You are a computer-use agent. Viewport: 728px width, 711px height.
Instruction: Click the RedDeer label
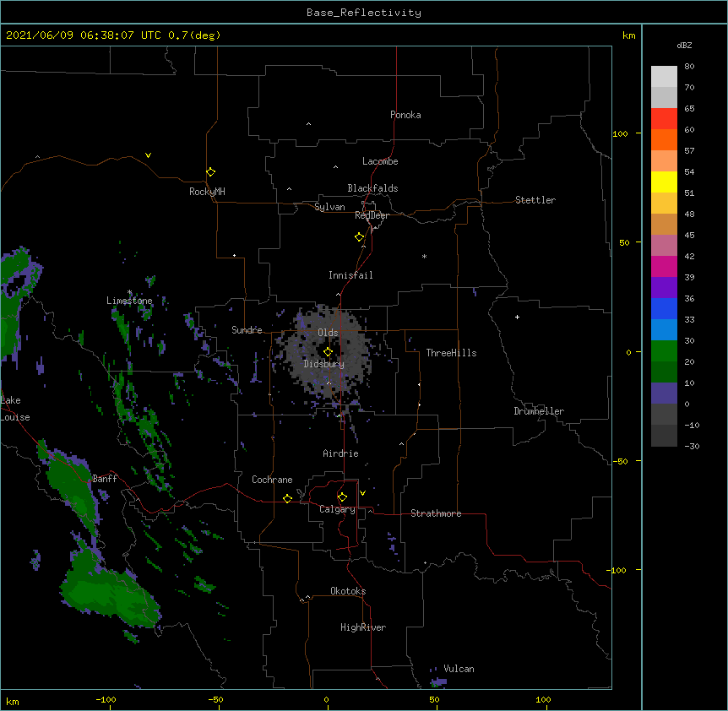(x=372, y=215)
